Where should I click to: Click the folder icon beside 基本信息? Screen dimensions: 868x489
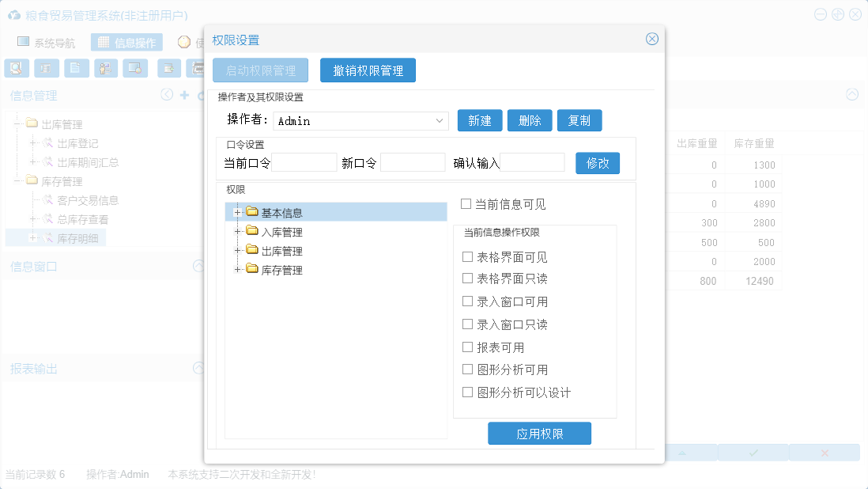coord(252,212)
